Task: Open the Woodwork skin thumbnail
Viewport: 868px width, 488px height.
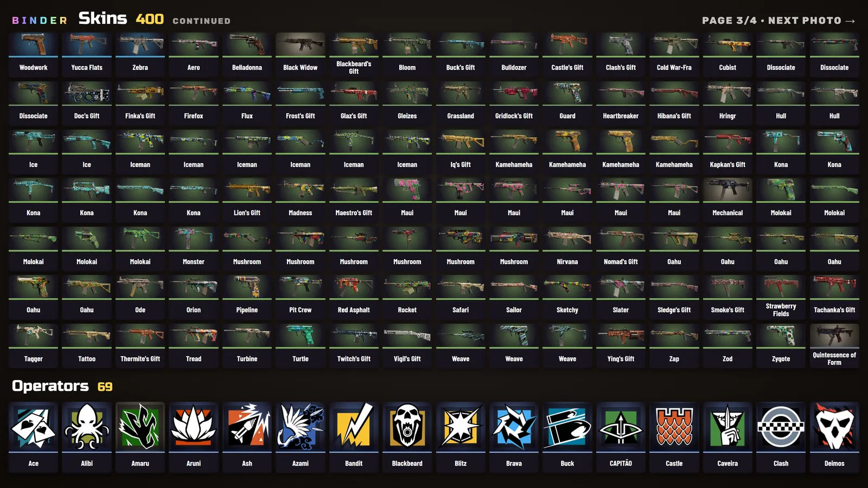Action: click(33, 44)
